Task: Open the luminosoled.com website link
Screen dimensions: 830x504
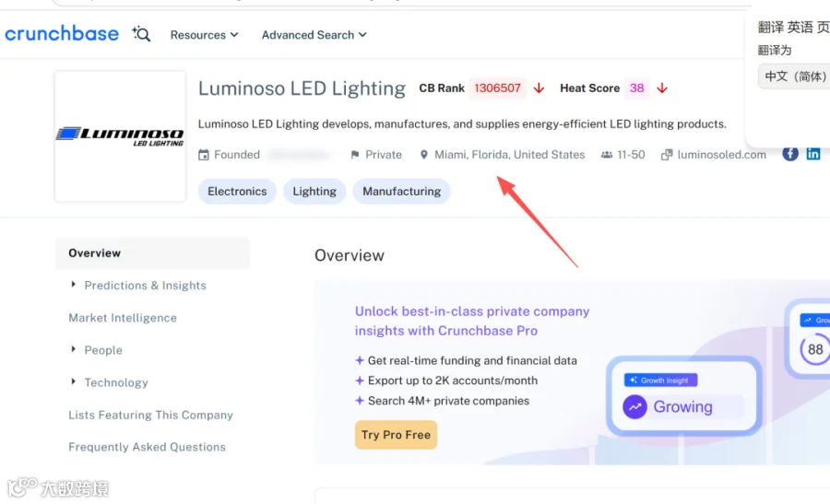Action: pos(721,155)
